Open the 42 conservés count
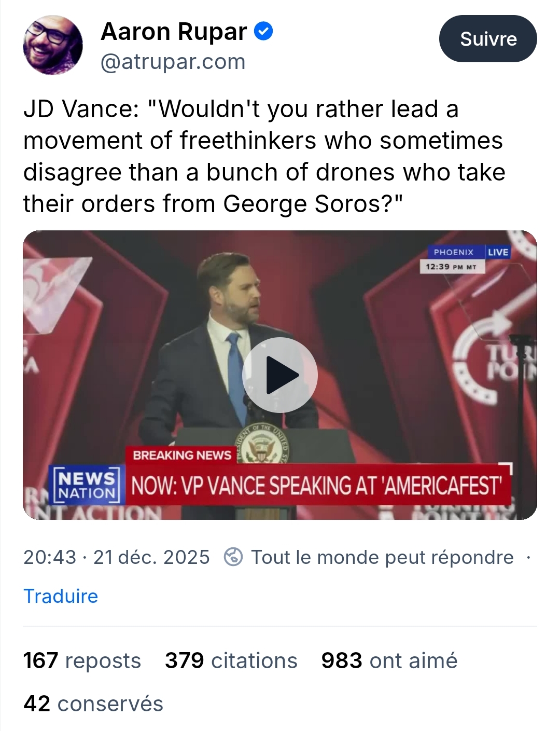 93,704
